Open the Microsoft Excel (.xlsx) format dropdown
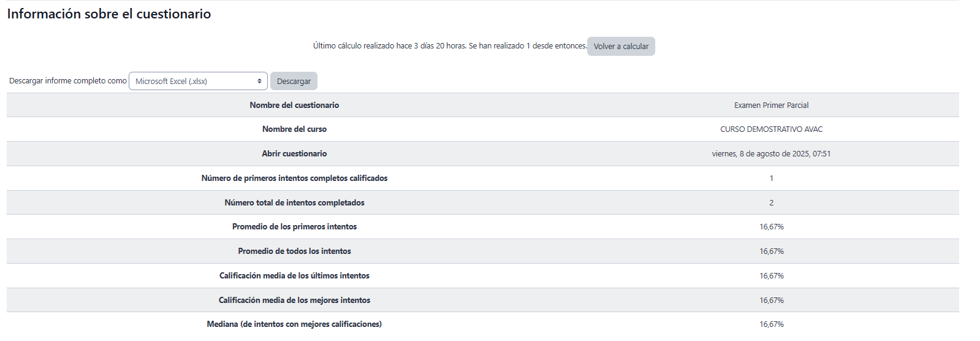980x341 pixels. (198, 81)
